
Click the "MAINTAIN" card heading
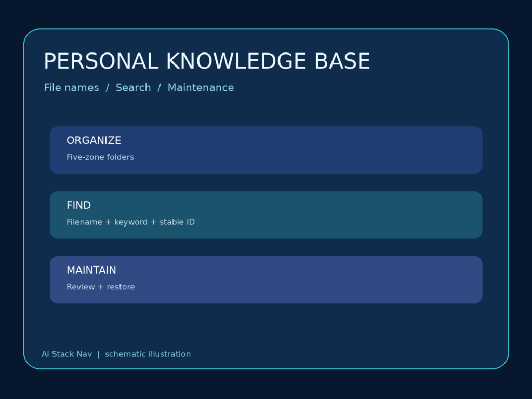point(91,270)
